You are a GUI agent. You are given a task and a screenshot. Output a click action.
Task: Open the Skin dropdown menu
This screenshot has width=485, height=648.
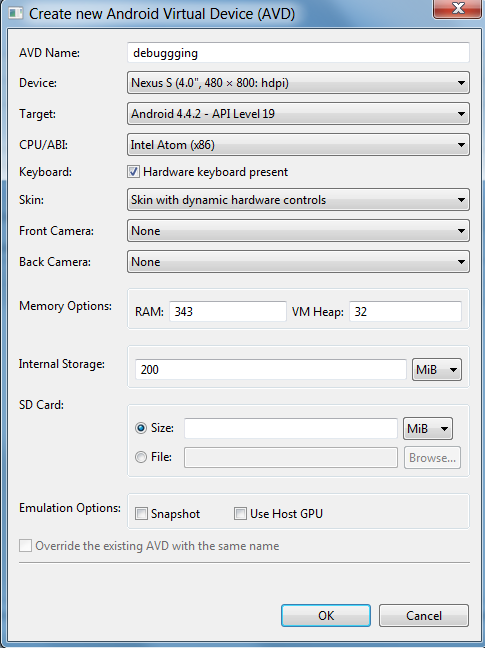point(298,200)
